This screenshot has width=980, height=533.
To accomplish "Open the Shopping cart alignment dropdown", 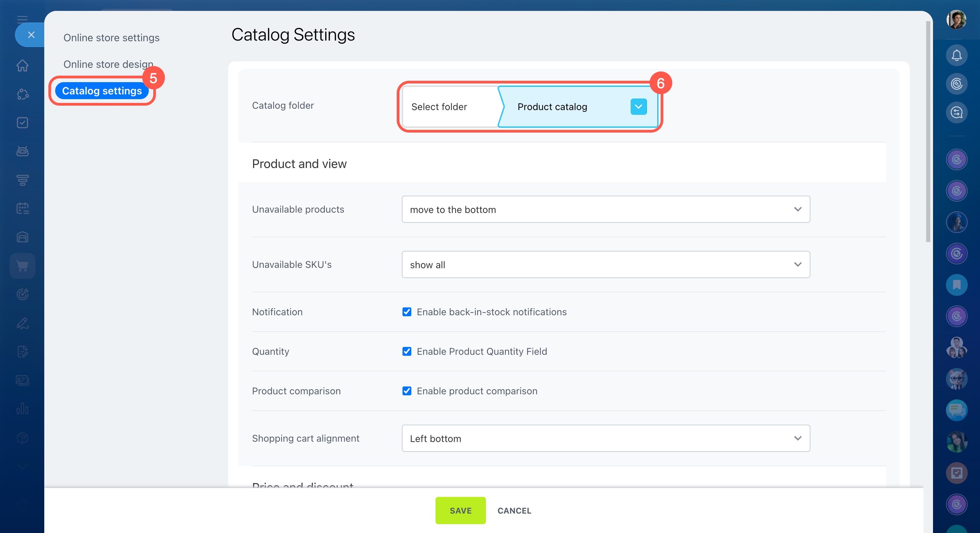I will tap(605, 438).
